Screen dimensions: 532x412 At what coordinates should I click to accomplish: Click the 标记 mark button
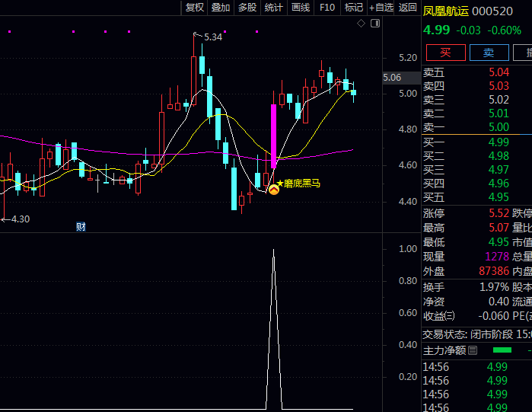pyautogui.click(x=354, y=8)
